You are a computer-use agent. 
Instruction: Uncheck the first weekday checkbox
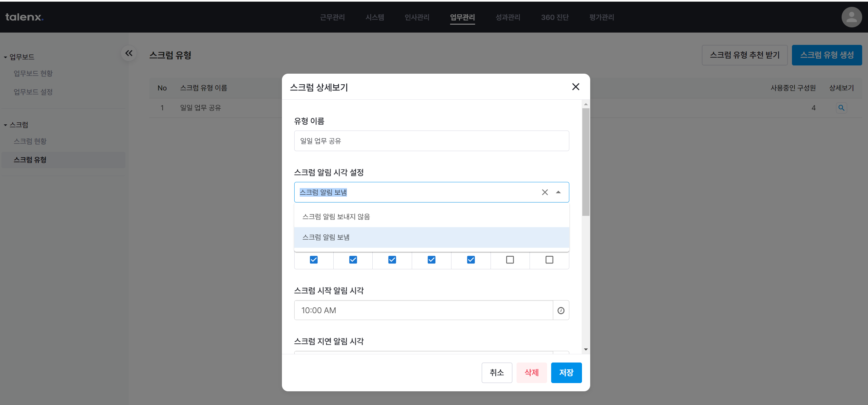pos(313,260)
